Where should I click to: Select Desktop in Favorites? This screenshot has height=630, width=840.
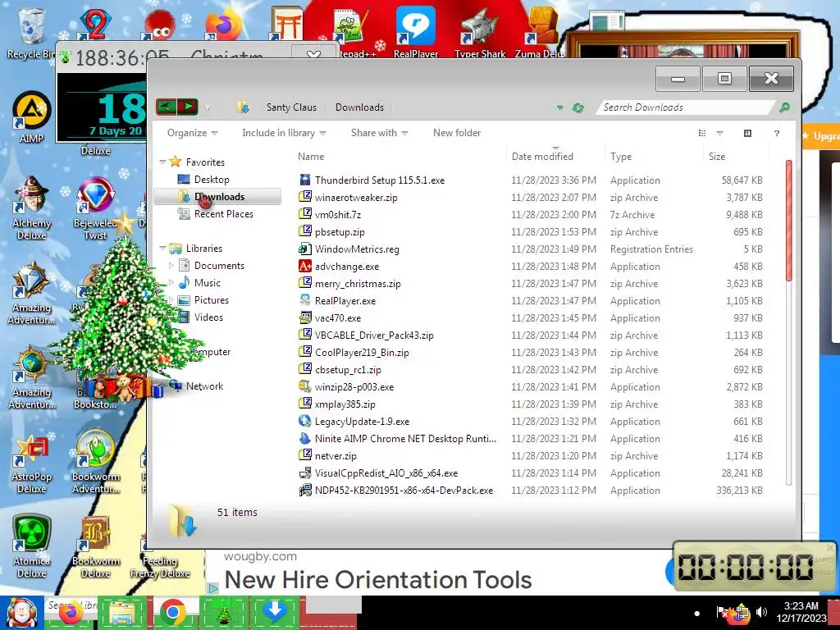(212, 180)
